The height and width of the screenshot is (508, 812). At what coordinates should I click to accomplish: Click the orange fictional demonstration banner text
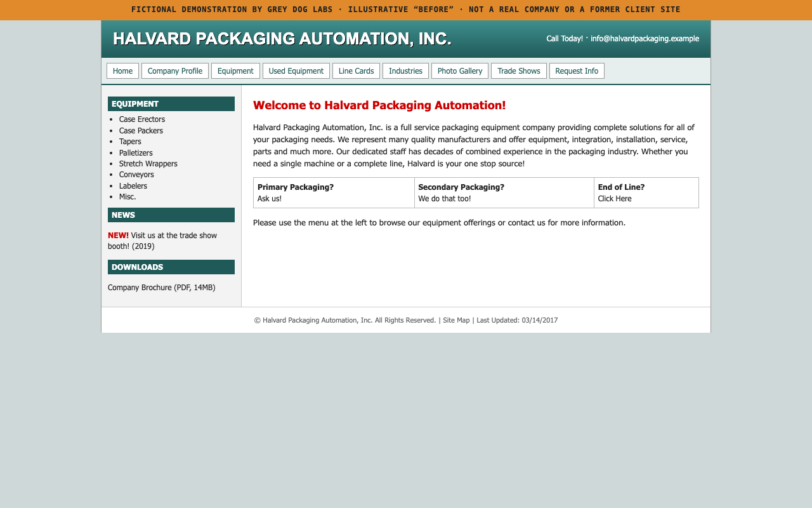406,10
